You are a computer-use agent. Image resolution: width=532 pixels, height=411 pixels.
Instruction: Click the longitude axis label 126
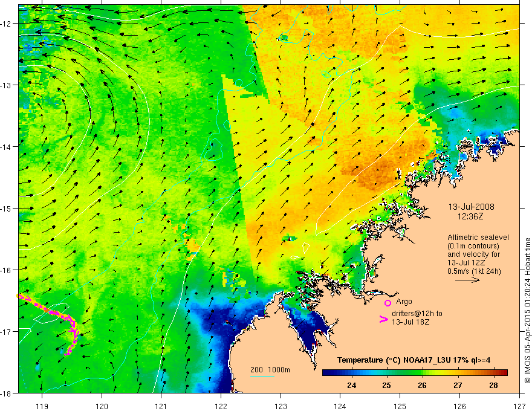coord(459,406)
